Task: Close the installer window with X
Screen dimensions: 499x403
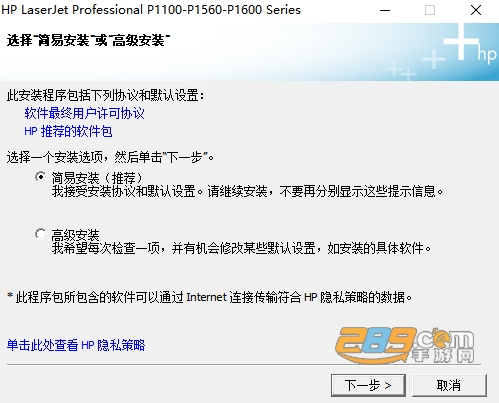Action: click(476, 10)
